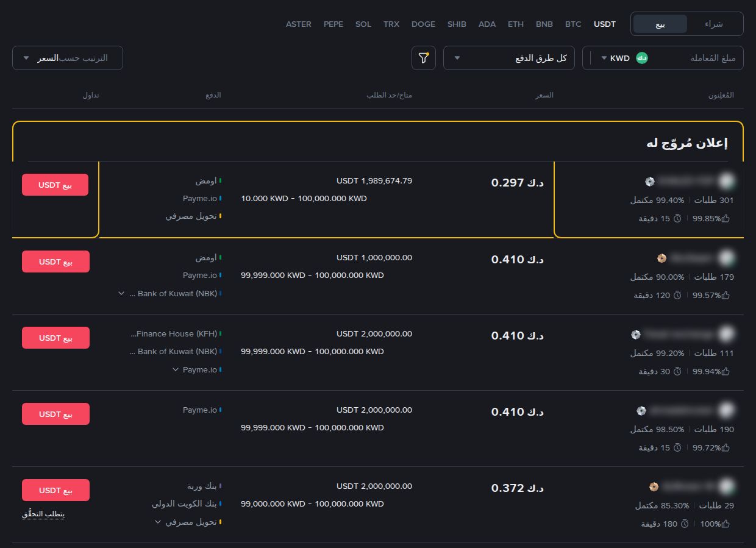Expand payment methods chevron beside Payme.io in 111 orders row
Image resolution: width=756 pixels, height=548 pixels.
pyautogui.click(x=176, y=369)
